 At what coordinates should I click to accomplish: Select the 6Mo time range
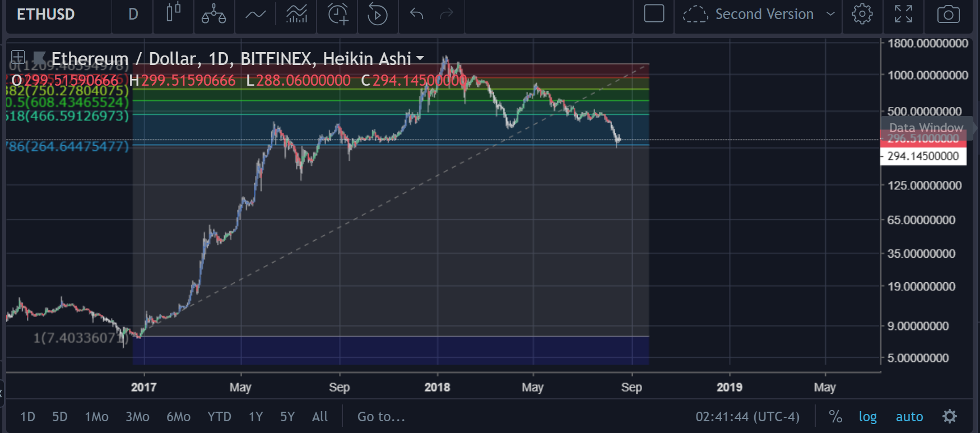[x=178, y=417]
